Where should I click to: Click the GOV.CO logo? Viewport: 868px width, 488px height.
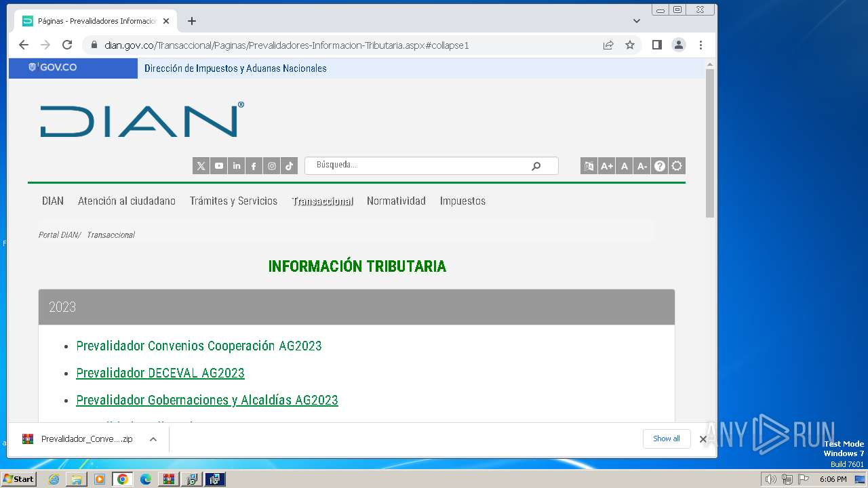pyautogui.click(x=53, y=68)
